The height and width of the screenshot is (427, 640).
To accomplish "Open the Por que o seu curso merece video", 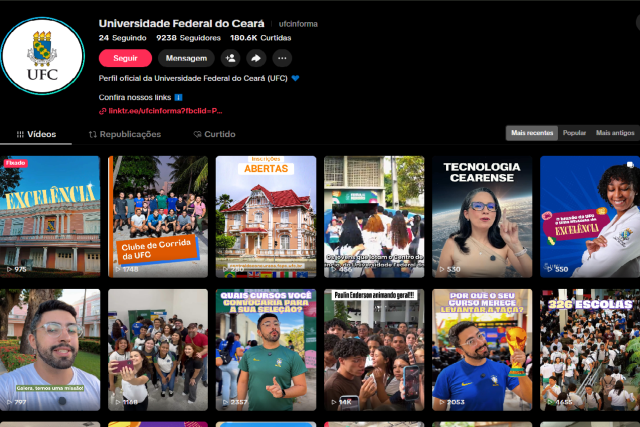I will pyautogui.click(x=482, y=350).
